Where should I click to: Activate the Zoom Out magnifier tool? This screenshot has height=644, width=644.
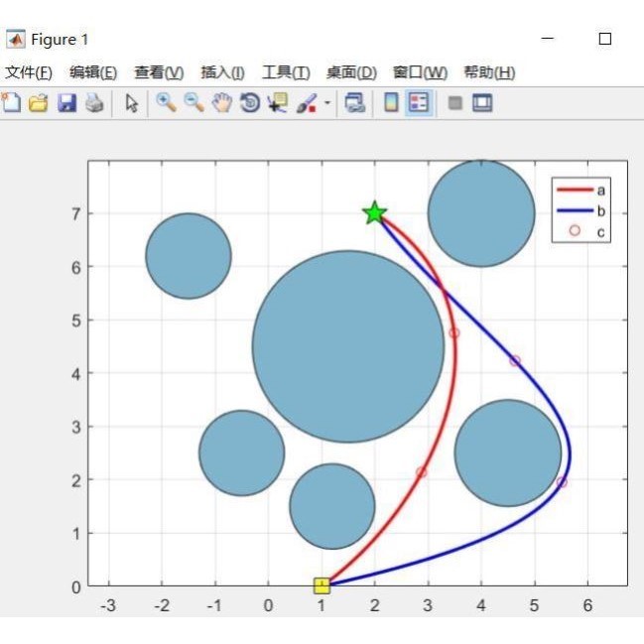coord(193,102)
